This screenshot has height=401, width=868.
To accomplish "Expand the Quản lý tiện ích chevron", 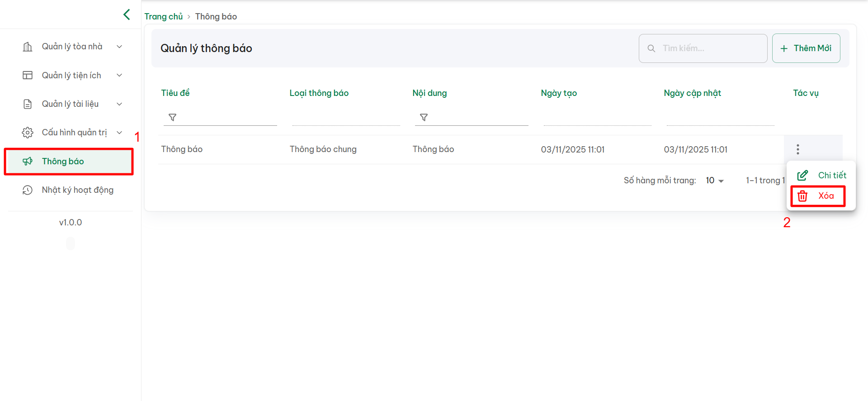I will pyautogui.click(x=119, y=75).
